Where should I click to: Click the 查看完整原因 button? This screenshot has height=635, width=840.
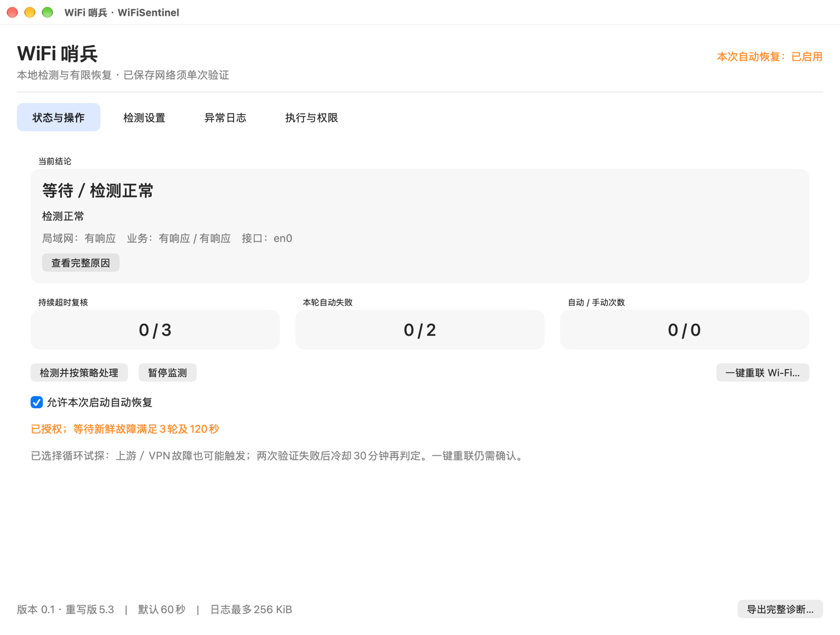(80, 263)
